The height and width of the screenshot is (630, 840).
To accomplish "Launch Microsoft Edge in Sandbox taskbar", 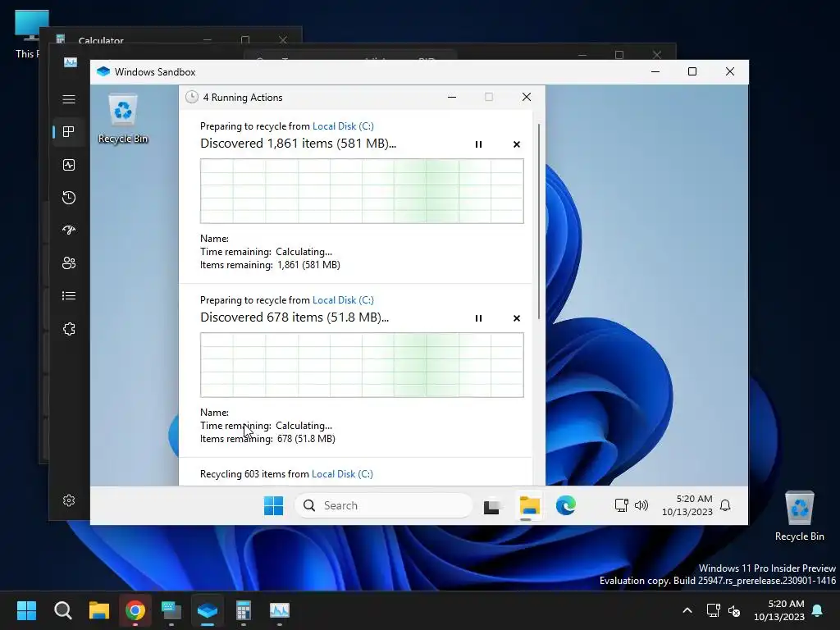I will click(566, 505).
